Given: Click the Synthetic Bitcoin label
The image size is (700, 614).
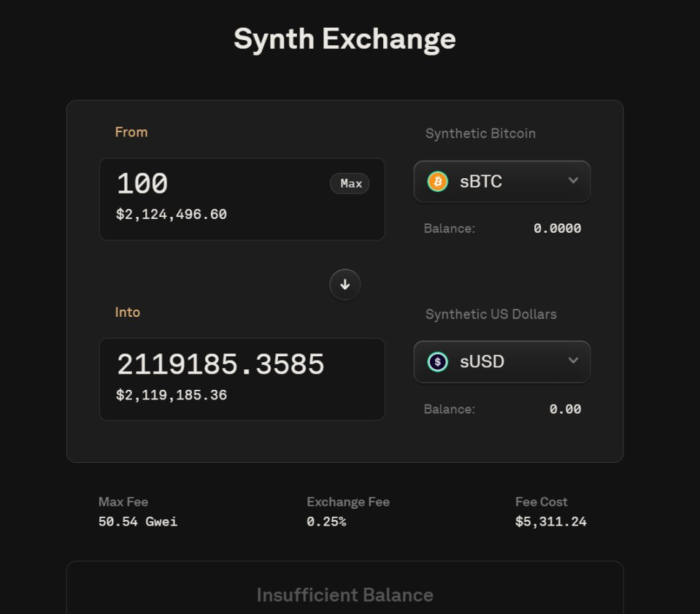Looking at the screenshot, I should click(x=480, y=134).
